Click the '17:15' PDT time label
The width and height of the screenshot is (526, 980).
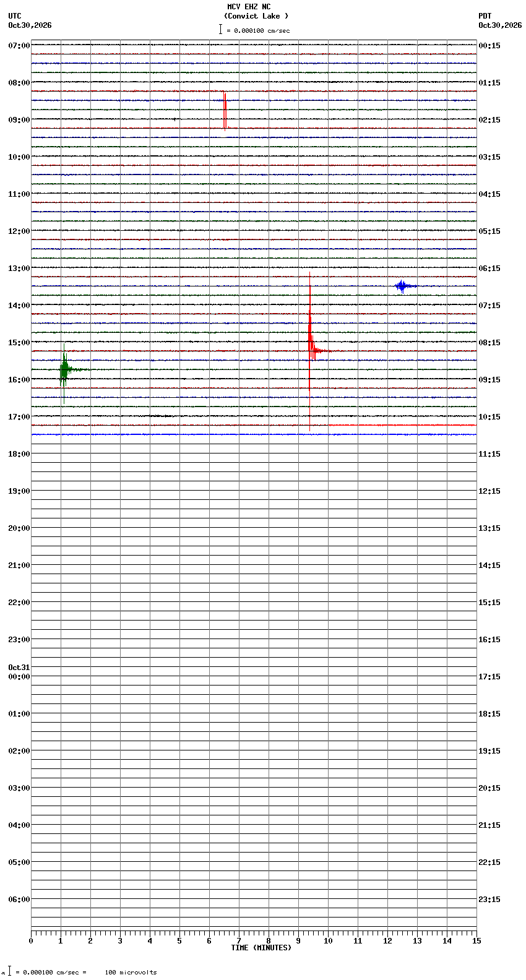tap(489, 677)
